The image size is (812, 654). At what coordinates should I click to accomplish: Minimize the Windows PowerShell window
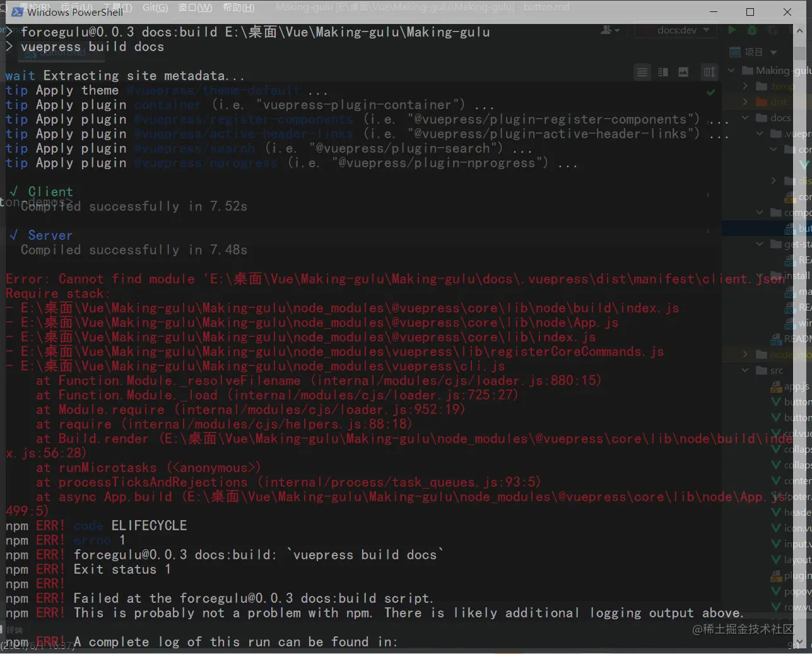[x=714, y=12]
